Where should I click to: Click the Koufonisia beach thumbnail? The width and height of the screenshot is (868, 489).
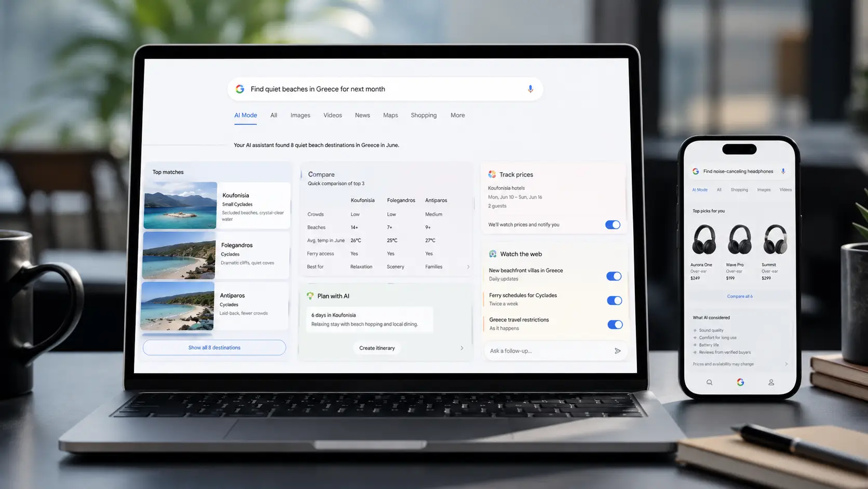tap(180, 205)
